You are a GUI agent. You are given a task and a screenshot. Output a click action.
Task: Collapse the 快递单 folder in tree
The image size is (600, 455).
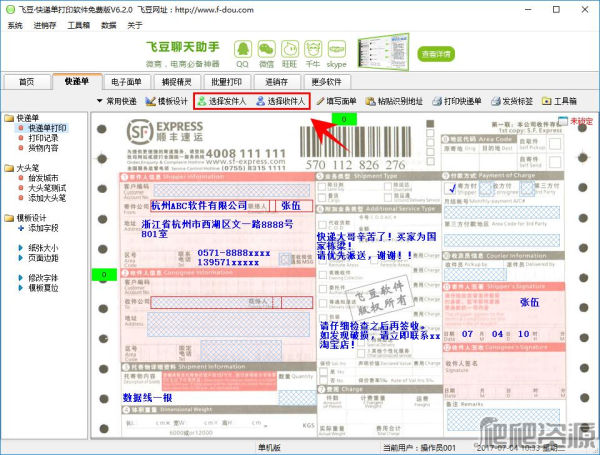pos(9,118)
